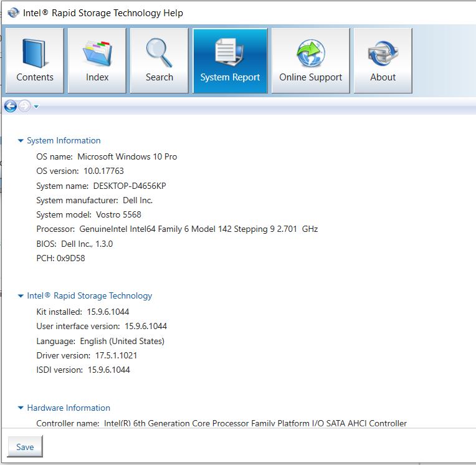Image resolution: width=476 pixels, height=465 pixels.
Task: Click the Controller name SATA AHCI line
Action: click(x=221, y=423)
